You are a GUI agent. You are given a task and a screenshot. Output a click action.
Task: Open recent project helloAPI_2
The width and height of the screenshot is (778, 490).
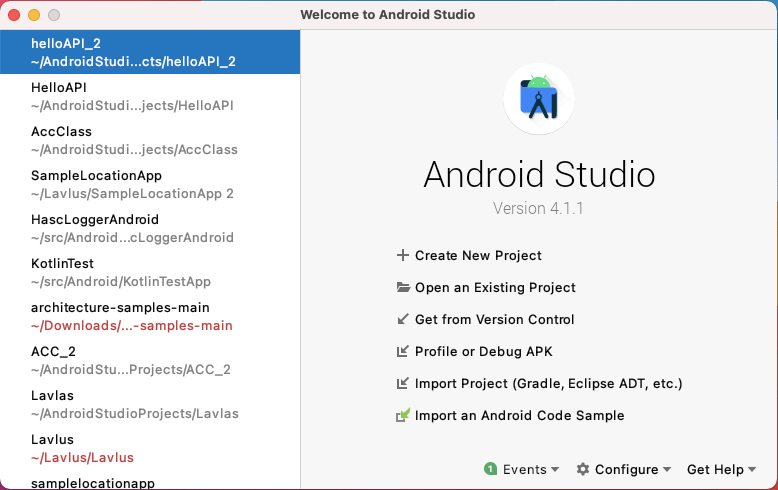pos(150,52)
